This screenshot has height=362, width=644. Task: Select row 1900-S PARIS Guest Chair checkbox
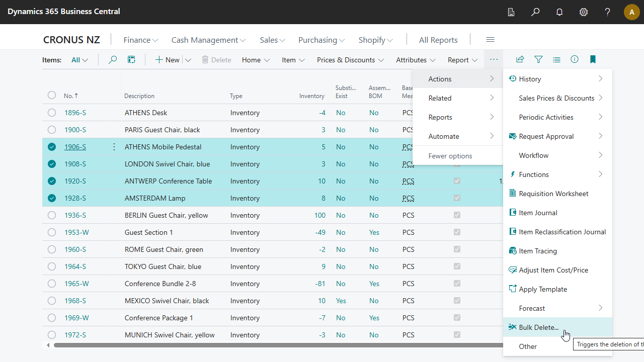click(x=52, y=130)
